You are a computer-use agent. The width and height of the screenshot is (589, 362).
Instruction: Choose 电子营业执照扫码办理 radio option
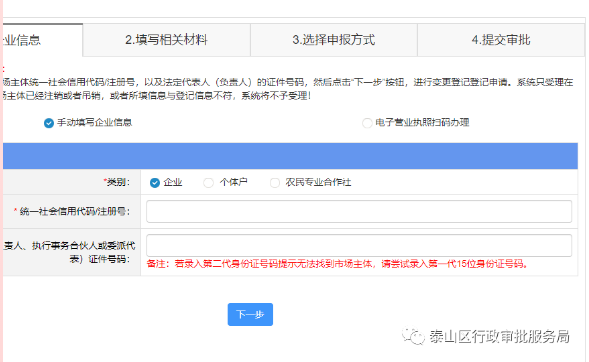click(x=367, y=123)
